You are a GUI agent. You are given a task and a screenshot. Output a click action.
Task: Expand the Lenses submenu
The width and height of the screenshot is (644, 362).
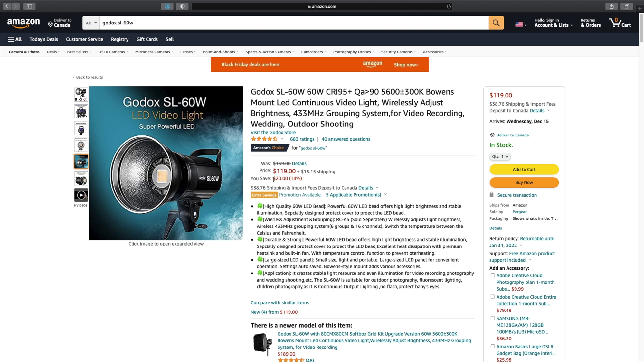(188, 52)
